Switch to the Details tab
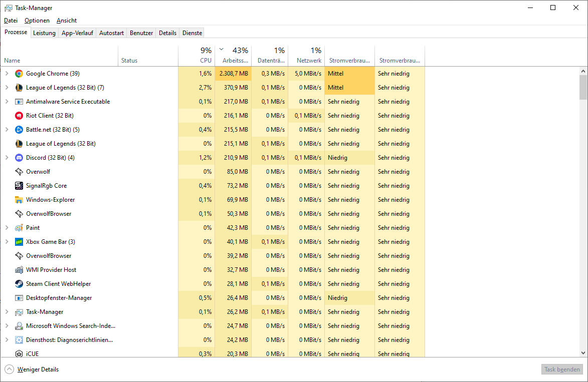Screen dimensions: 588x382 coord(167,33)
